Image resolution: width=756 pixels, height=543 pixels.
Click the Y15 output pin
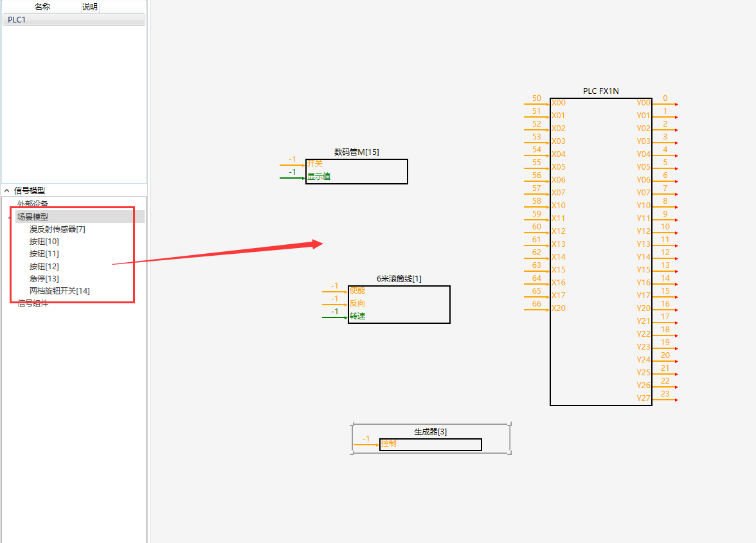pyautogui.click(x=643, y=270)
